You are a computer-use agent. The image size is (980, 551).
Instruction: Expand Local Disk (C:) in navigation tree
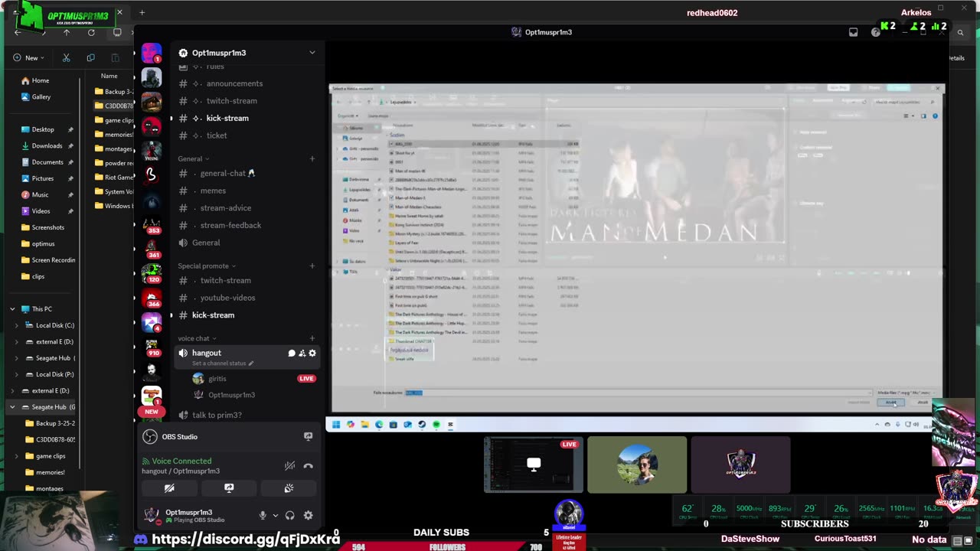click(x=17, y=325)
